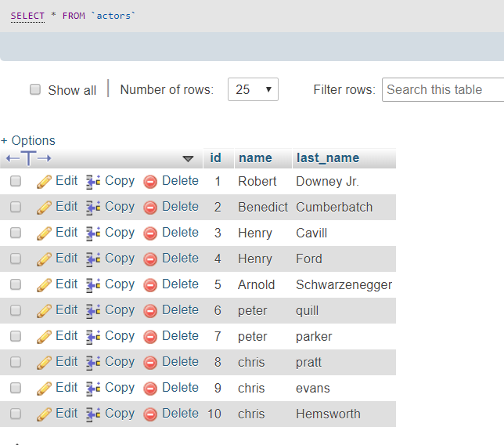Click red delete icon in evans row
Image resolution: width=504 pixels, height=445 pixels.
150,389
